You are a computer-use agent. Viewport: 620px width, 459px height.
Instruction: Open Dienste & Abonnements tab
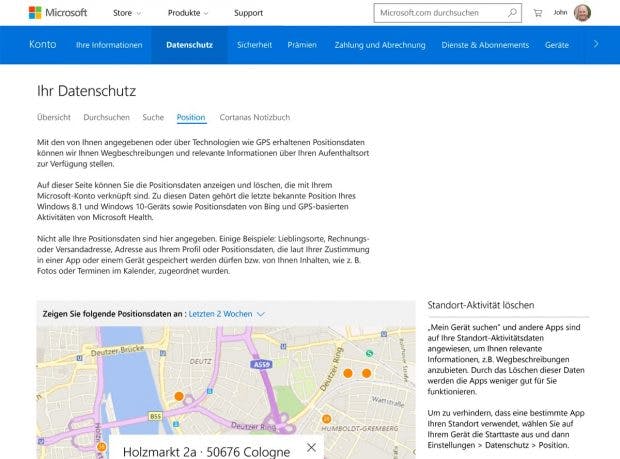click(x=485, y=45)
